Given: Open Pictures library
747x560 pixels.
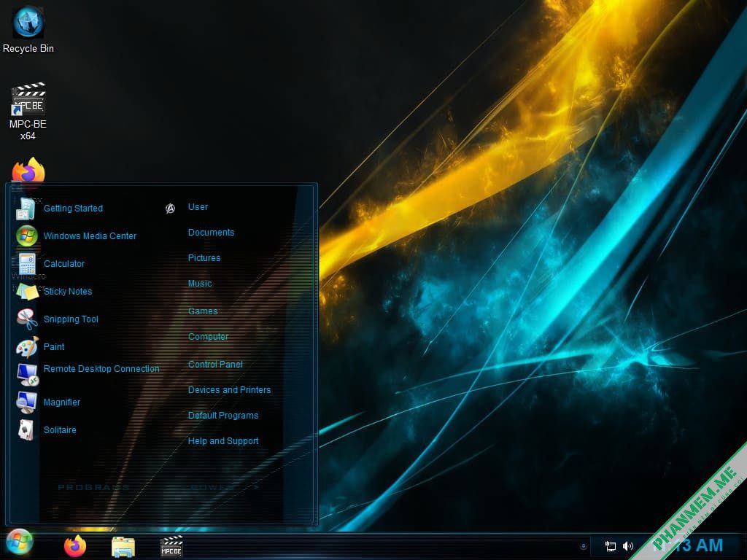Looking at the screenshot, I should pyautogui.click(x=204, y=258).
